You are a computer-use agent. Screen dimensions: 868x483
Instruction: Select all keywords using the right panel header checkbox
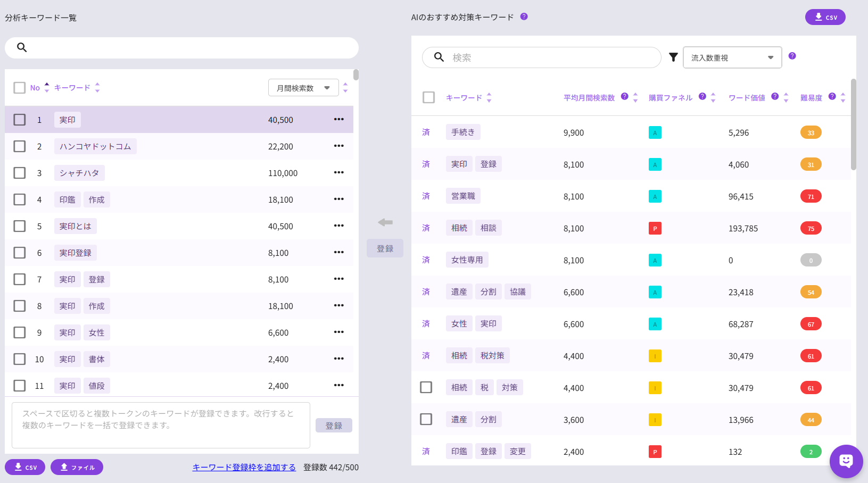tap(428, 97)
